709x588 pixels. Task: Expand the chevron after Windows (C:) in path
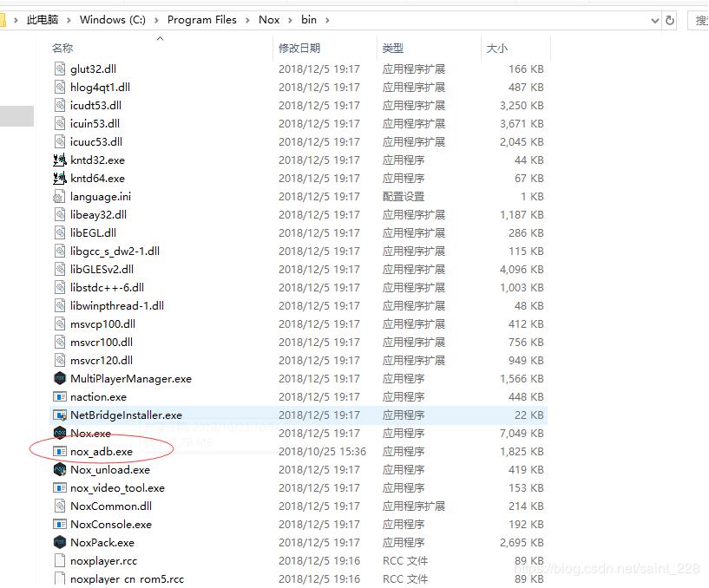click(156, 20)
